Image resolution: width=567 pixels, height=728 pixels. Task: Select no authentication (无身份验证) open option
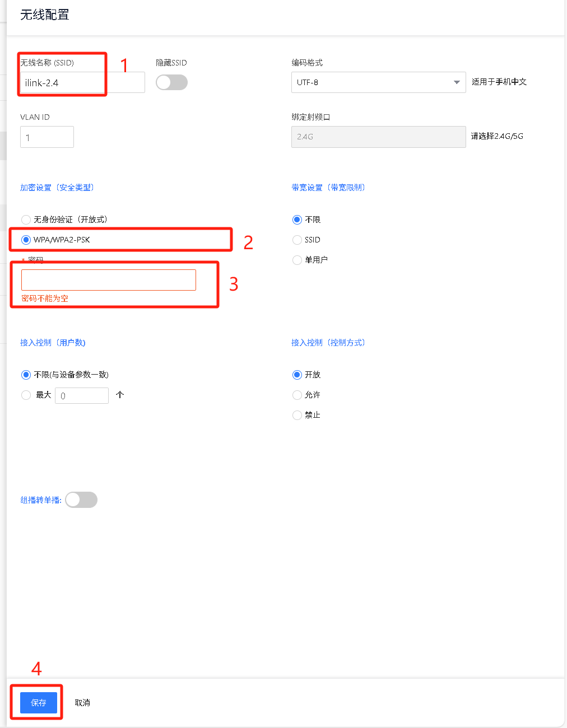pos(26,220)
